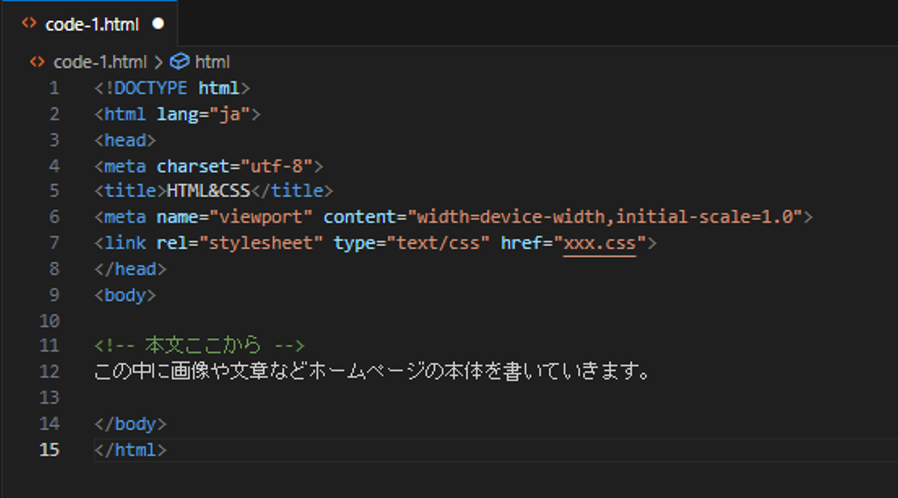Click the "ja" lang attribute value
This screenshot has height=498, width=898.
pos(230,114)
